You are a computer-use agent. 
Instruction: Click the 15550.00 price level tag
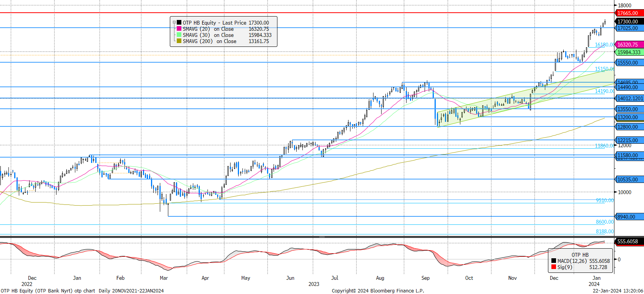click(629, 63)
